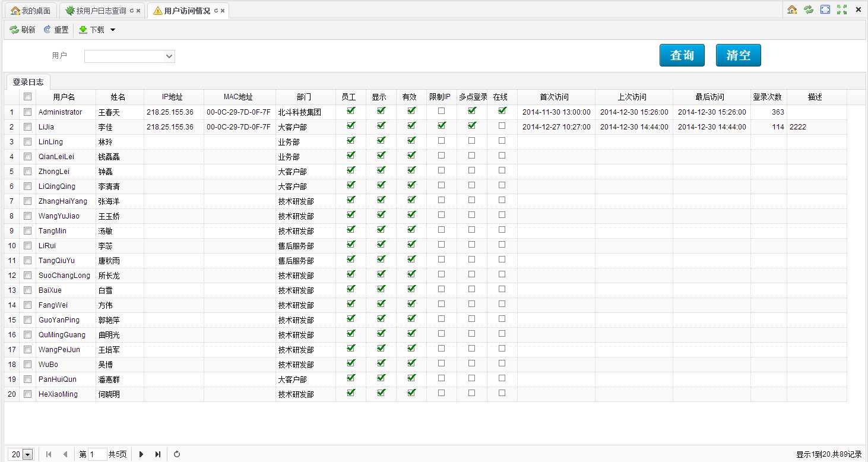Click the page number input field
868x462 pixels.
click(97, 454)
